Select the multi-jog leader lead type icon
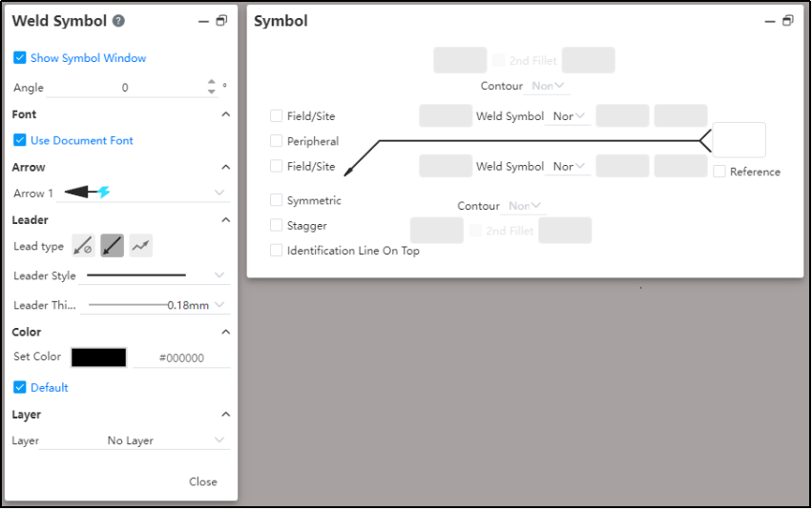Screen dimensions: 812x510 (x=141, y=246)
